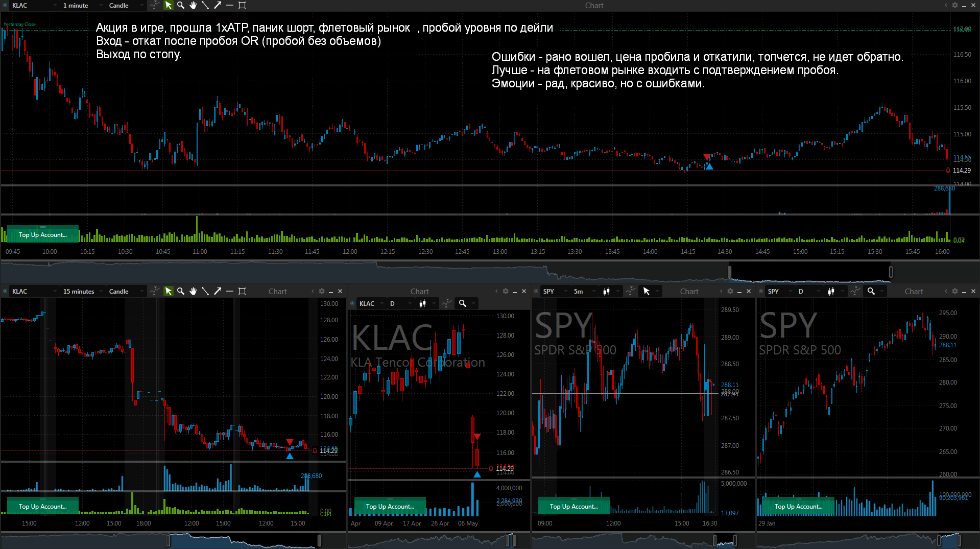The width and height of the screenshot is (980, 549).
Task: Select the pointer tool in the 1 minute KLAC chart
Action: pos(168,6)
